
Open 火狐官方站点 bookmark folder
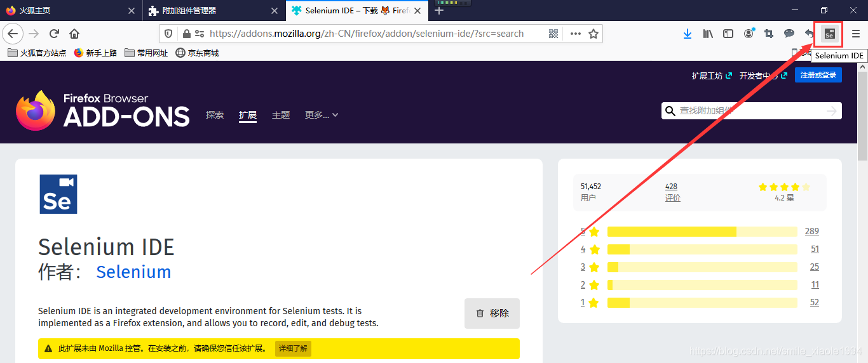pos(37,53)
